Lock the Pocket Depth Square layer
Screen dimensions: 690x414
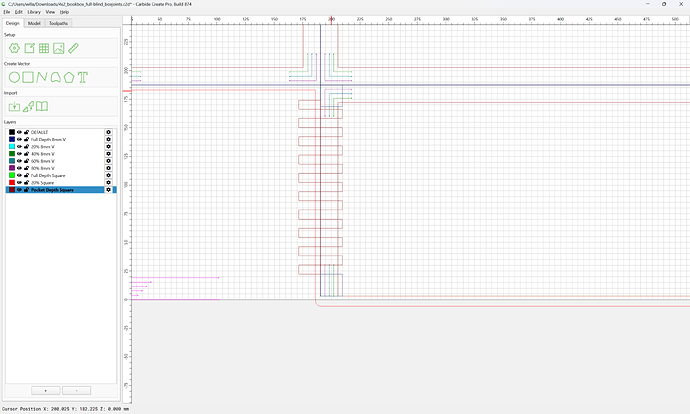pyautogui.click(x=26, y=190)
